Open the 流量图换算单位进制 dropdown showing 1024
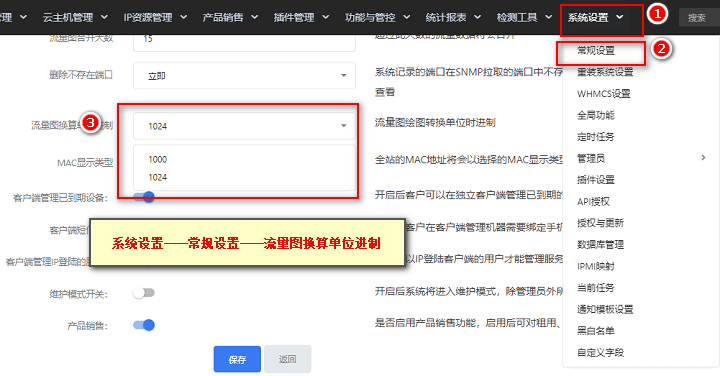The height and width of the screenshot is (376, 720). (244, 126)
